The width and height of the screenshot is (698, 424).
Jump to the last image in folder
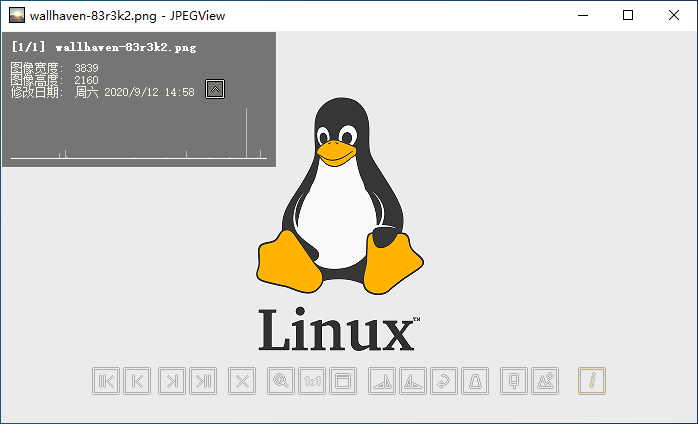point(203,381)
